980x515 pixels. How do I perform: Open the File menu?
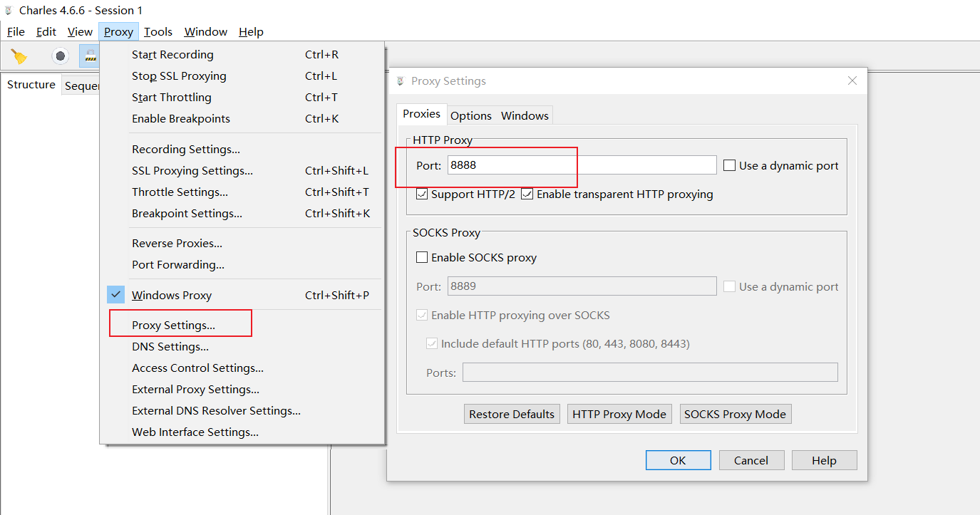pos(16,31)
